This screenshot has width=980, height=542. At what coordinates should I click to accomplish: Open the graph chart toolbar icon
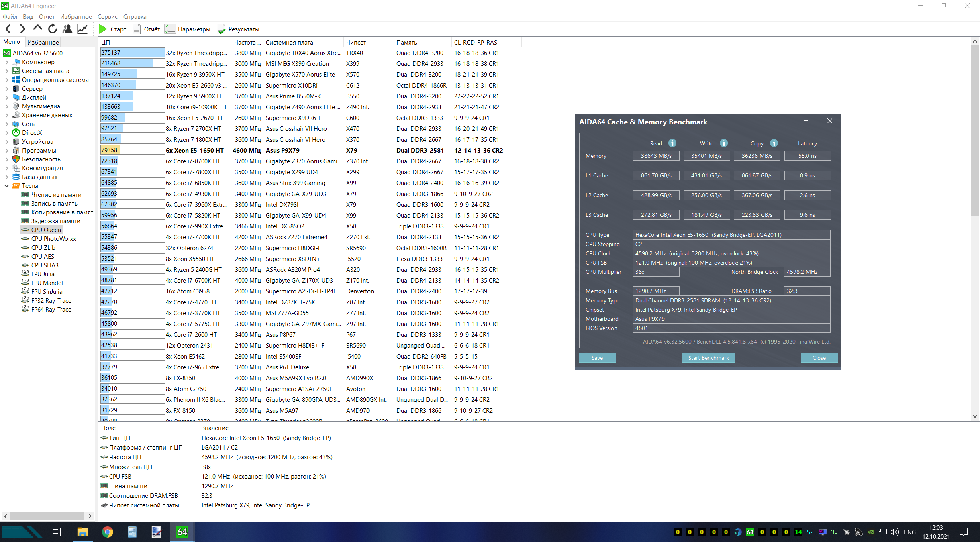tap(82, 29)
